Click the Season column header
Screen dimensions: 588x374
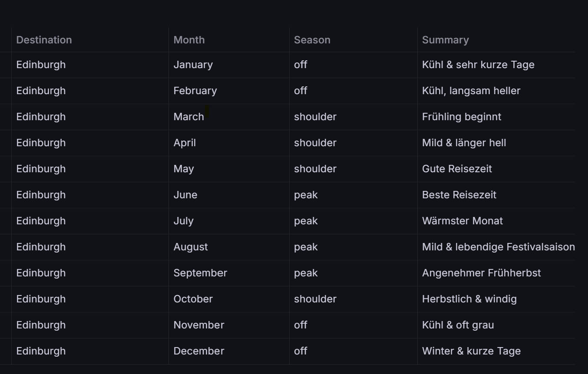tap(312, 40)
